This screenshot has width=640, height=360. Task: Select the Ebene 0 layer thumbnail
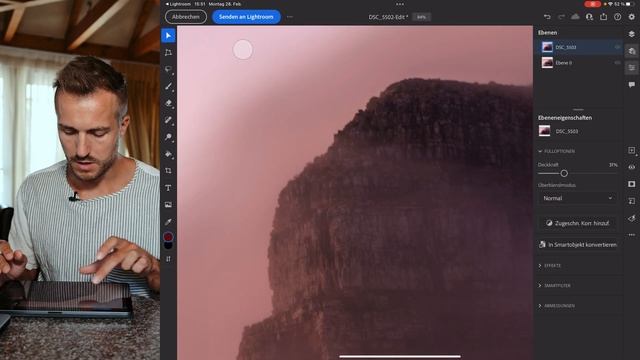(547, 63)
